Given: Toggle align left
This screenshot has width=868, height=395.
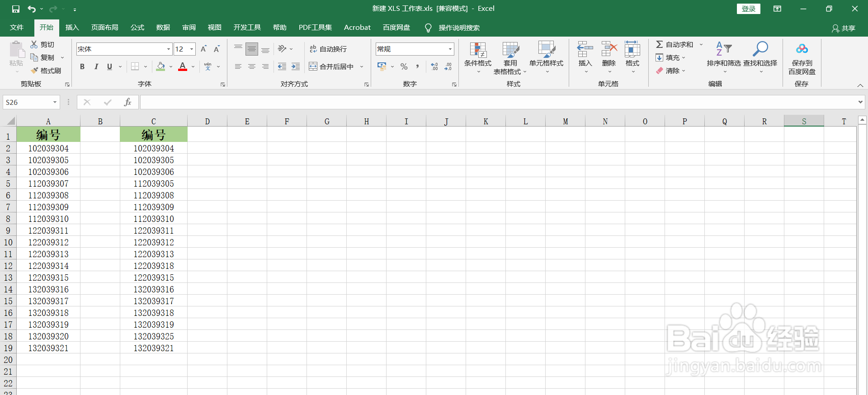Looking at the screenshot, I should 238,66.
